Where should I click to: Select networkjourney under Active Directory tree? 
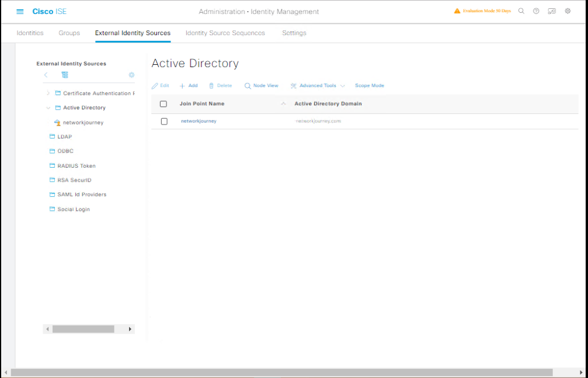click(x=83, y=123)
